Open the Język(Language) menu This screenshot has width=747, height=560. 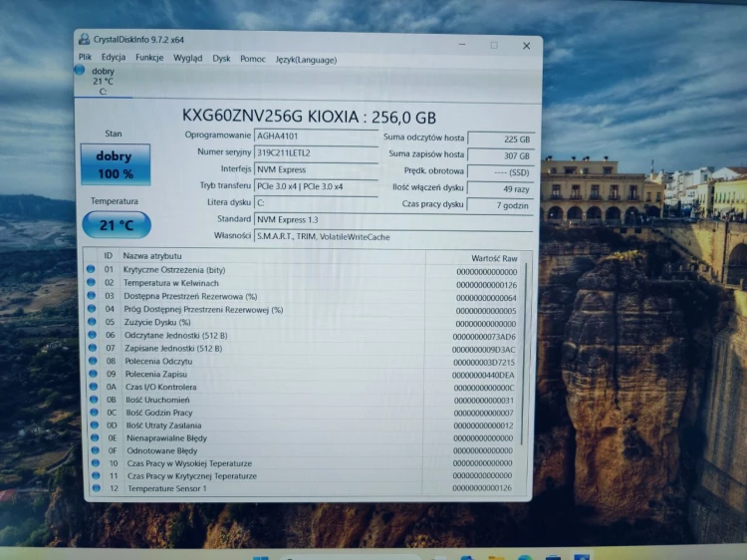pos(306,60)
